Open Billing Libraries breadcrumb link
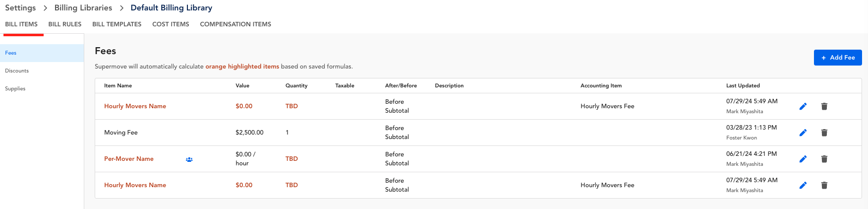 [x=83, y=8]
